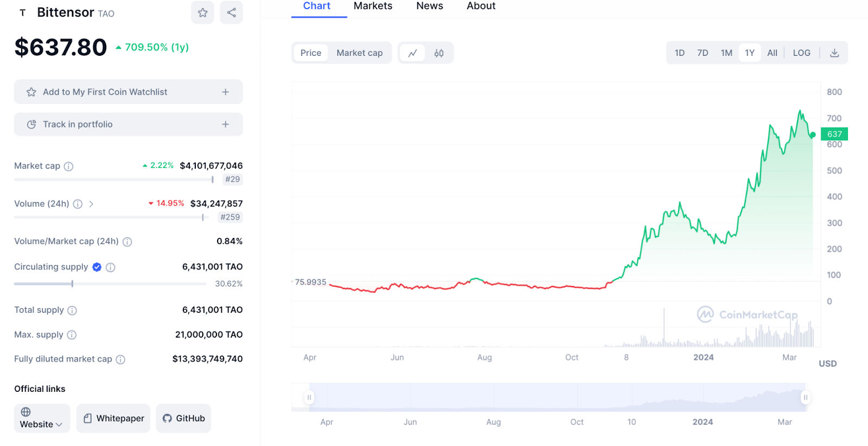
Task: Open the Whitepaper link
Action: (113, 418)
